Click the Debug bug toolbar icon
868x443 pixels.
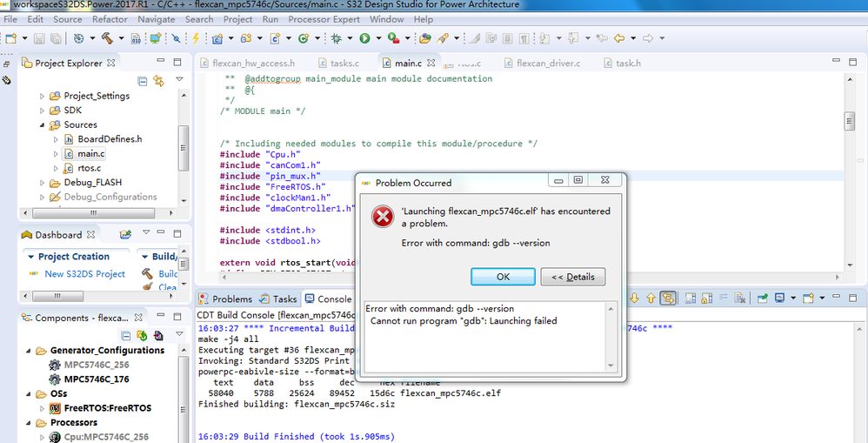click(336, 38)
